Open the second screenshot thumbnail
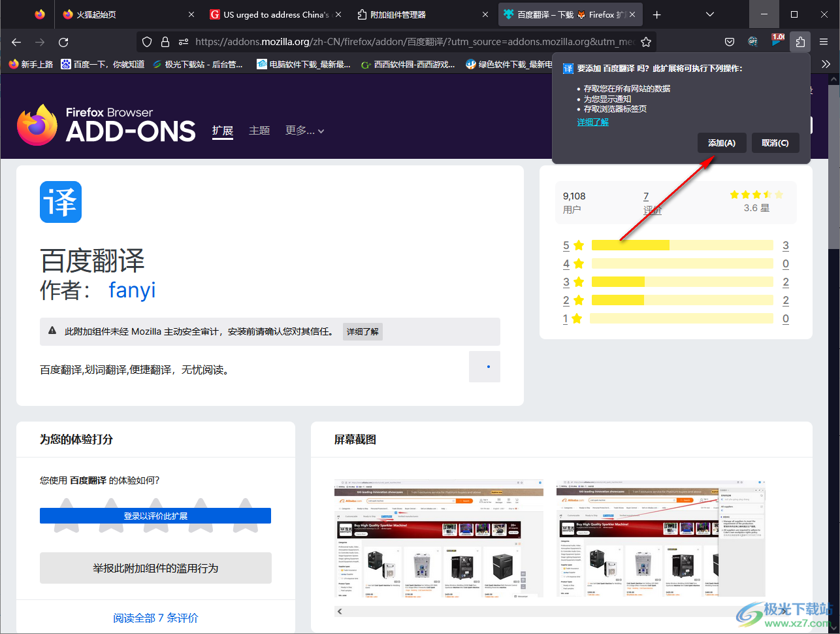 point(661,539)
